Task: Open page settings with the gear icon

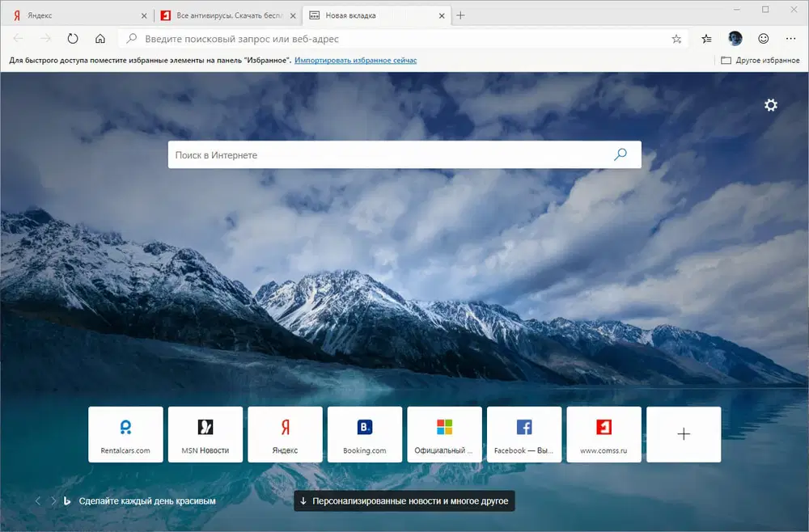Action: [770, 105]
